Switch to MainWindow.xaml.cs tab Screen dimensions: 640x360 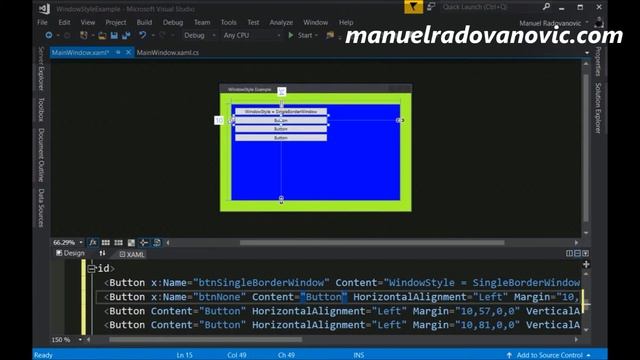tap(168, 53)
